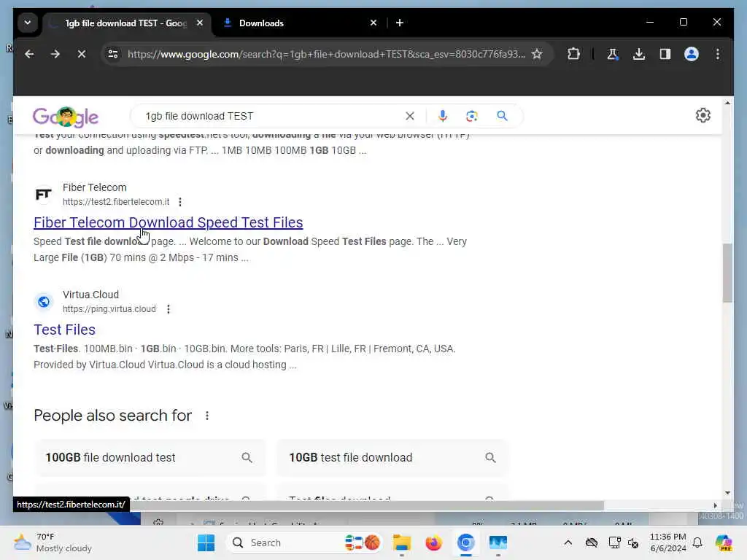Launch Firefox from the taskbar
The width and height of the screenshot is (747, 560).
(433, 542)
